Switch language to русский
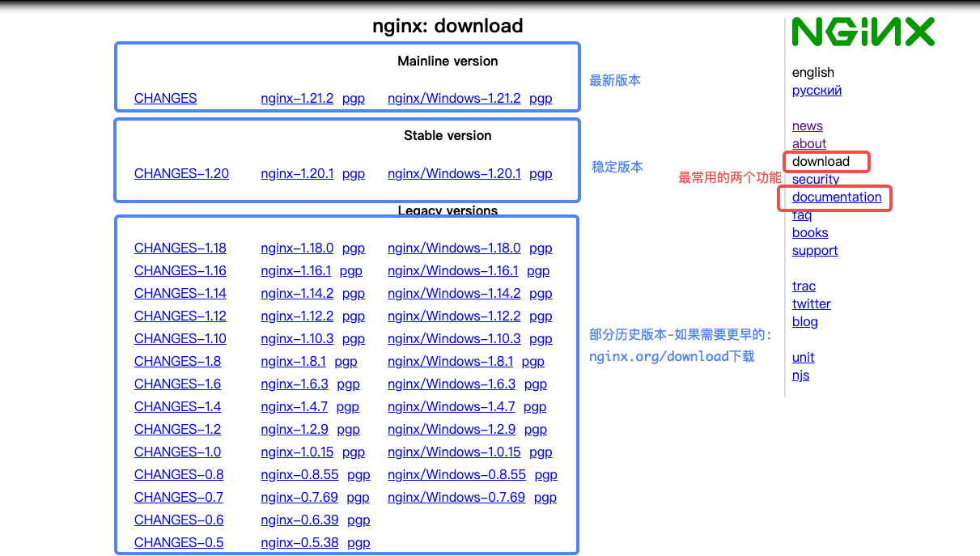The height and width of the screenshot is (556, 980). tap(817, 91)
